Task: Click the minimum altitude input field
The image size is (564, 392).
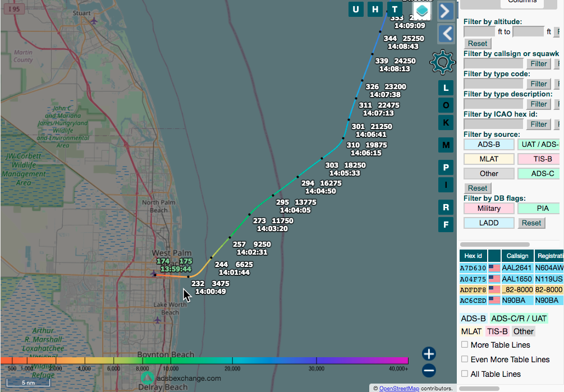Action: pyautogui.click(x=479, y=31)
